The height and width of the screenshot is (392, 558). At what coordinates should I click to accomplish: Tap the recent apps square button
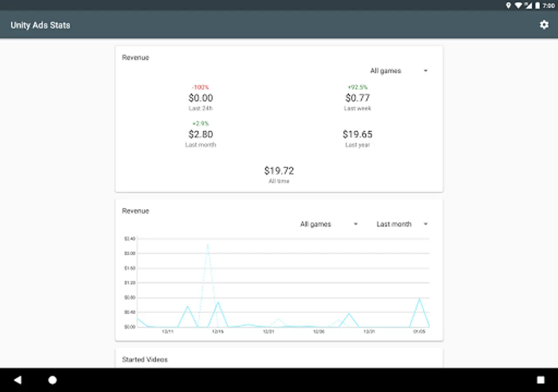point(541,380)
